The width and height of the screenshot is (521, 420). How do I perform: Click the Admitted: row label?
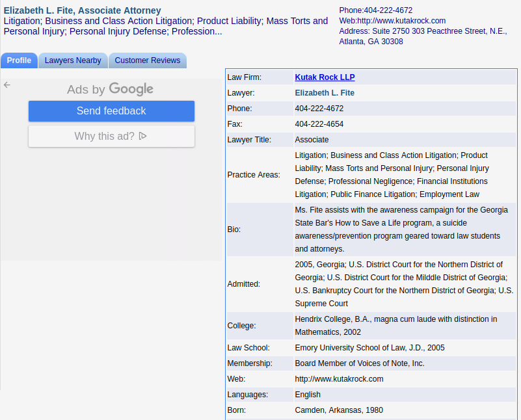coord(243,284)
